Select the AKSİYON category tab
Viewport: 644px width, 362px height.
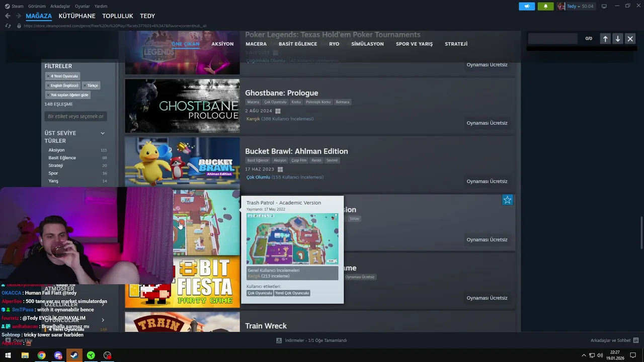[x=222, y=44]
